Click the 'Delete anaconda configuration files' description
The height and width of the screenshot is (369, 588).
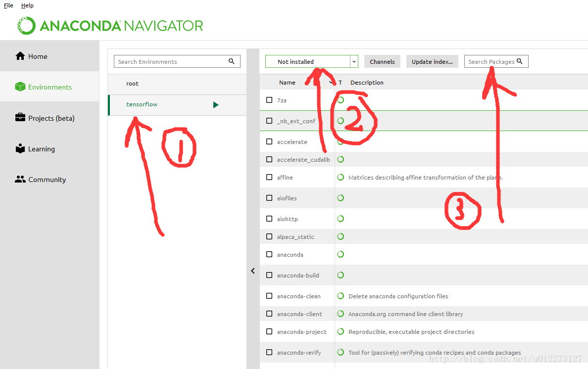tap(398, 296)
